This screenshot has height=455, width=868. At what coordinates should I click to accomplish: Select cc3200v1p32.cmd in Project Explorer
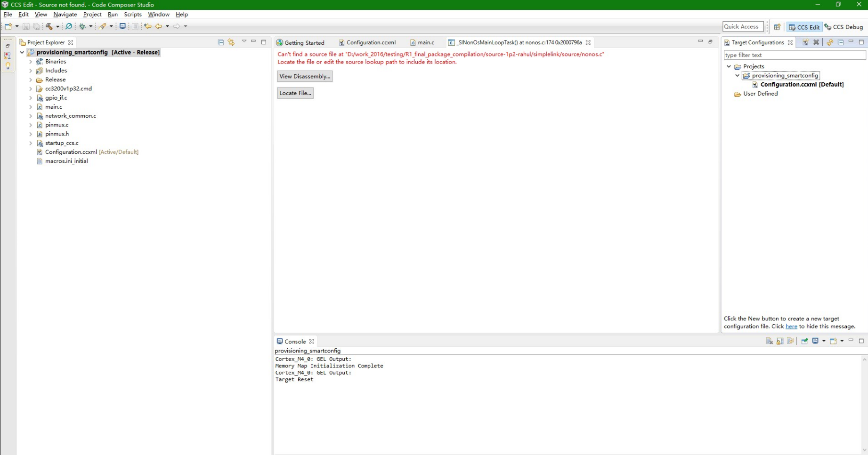click(68, 88)
